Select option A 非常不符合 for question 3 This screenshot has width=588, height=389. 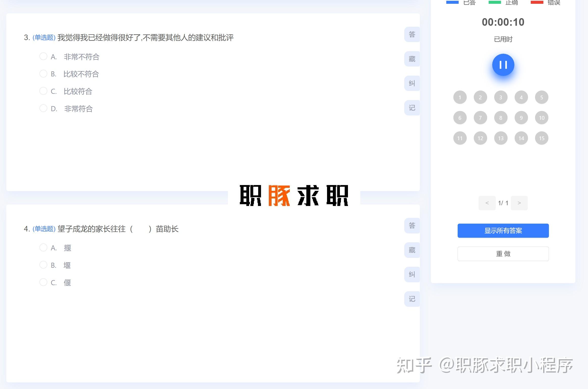click(43, 56)
